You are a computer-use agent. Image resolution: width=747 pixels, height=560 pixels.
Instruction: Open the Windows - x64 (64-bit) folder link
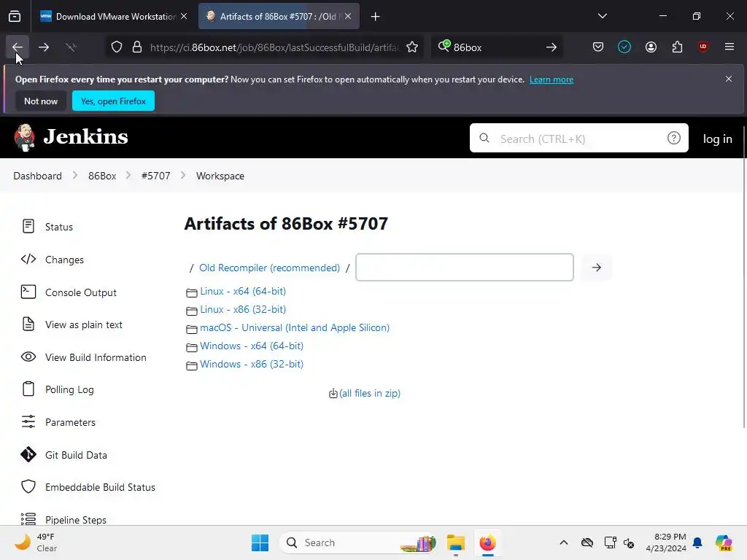point(252,346)
